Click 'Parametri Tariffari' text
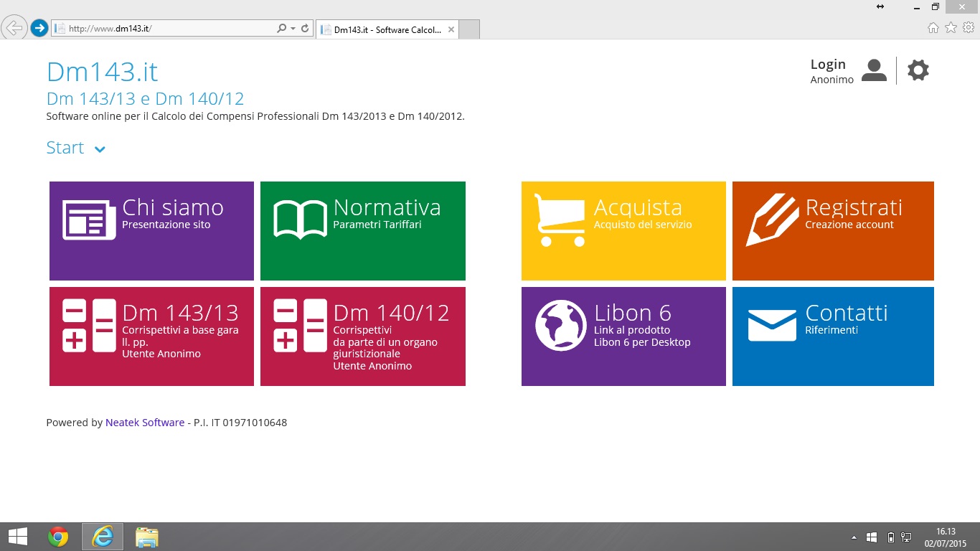 [377, 225]
